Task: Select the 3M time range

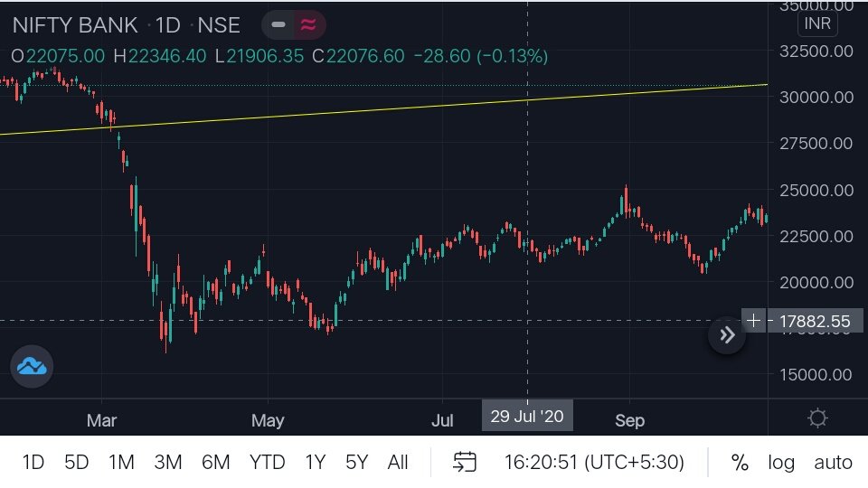Action: [x=168, y=462]
